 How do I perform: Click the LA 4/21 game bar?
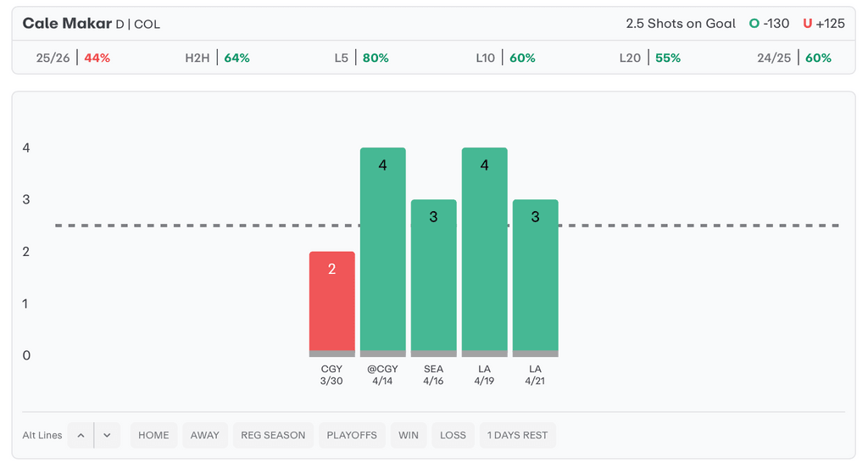point(535,277)
